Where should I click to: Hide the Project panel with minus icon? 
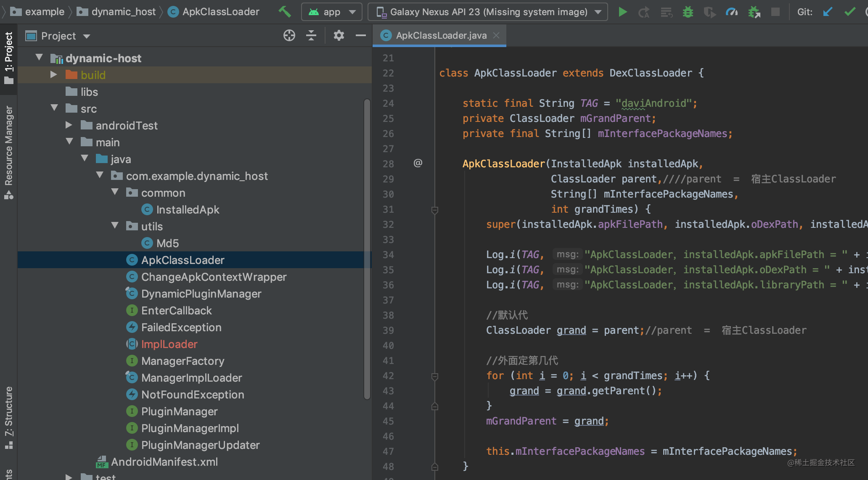pos(360,35)
